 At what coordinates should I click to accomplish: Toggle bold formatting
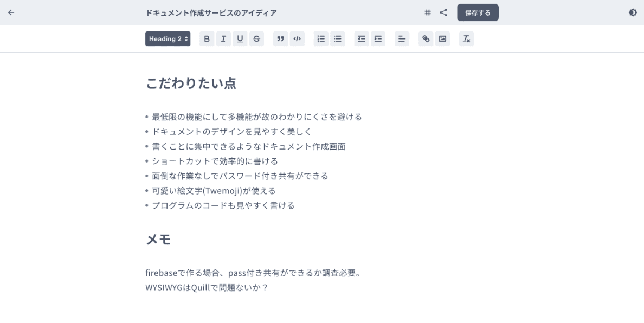tap(207, 39)
